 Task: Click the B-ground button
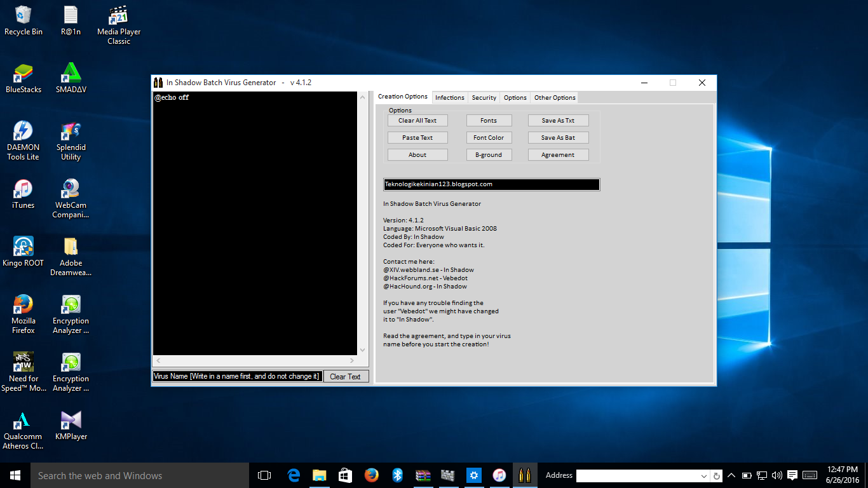click(489, 154)
